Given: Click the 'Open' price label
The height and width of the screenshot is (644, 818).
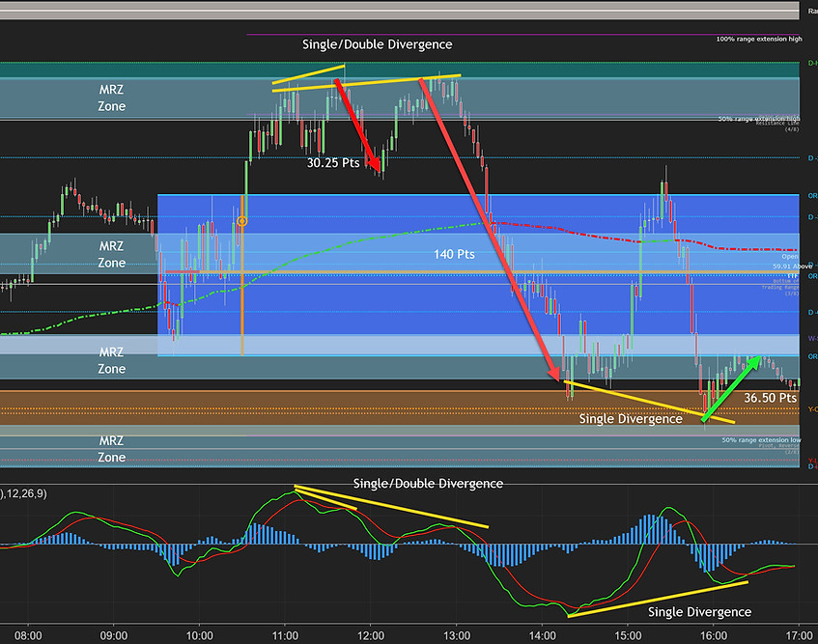Looking at the screenshot, I should [790, 257].
